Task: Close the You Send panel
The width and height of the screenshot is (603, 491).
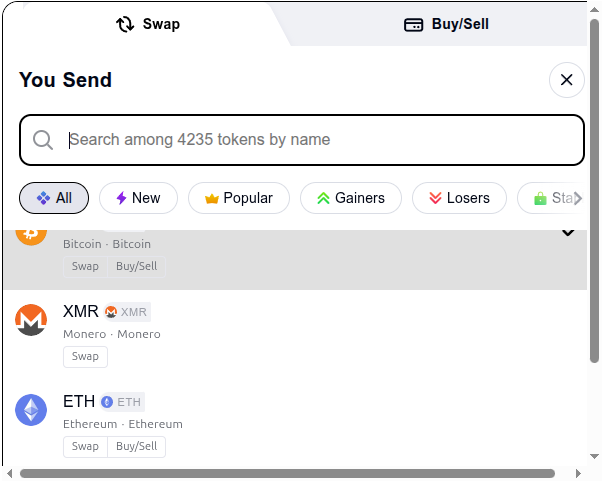Action: (566, 80)
